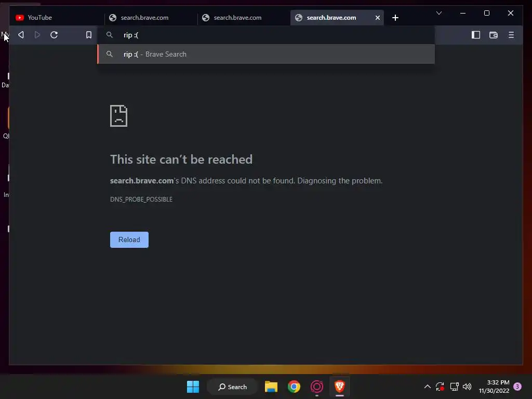Click the DNS_PROBE_POSSIBLE error code

[141, 199]
